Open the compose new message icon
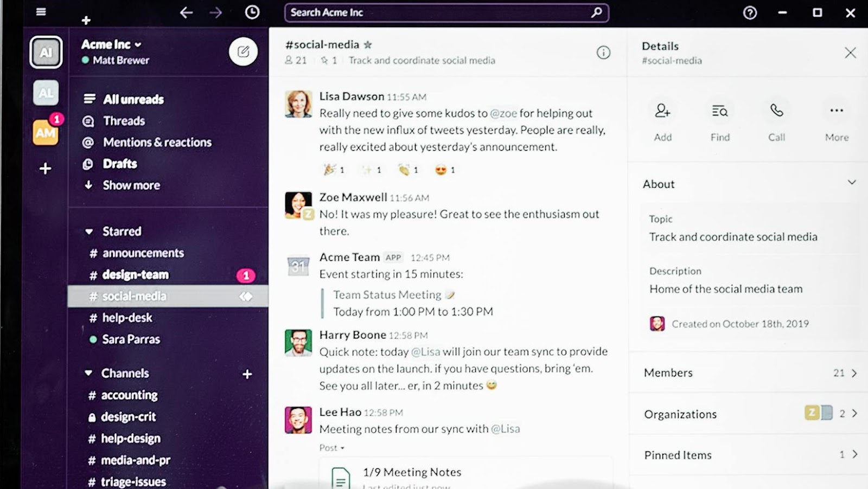This screenshot has width=868, height=489. coord(243,52)
